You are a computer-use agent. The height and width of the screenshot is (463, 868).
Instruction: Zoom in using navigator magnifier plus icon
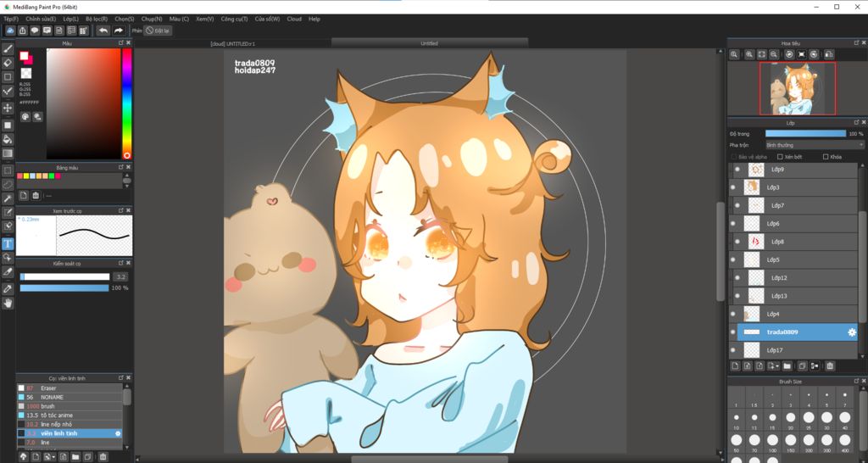(749, 54)
